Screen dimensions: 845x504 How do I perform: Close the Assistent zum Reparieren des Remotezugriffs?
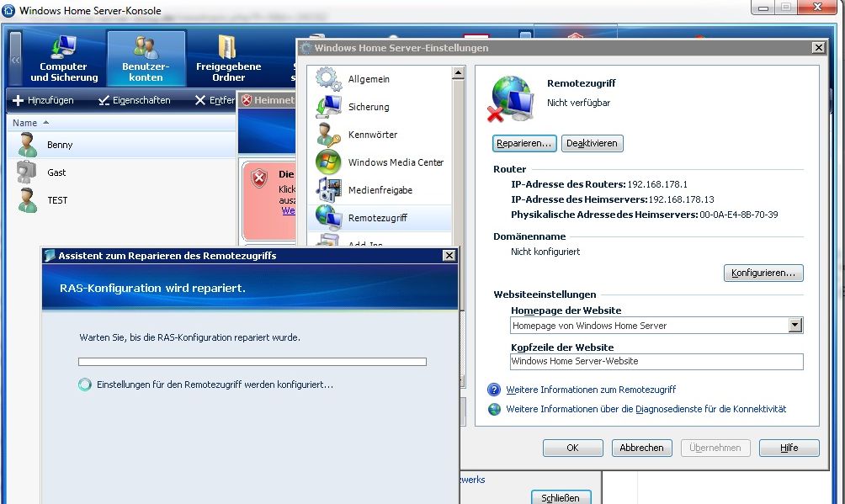coord(449,256)
